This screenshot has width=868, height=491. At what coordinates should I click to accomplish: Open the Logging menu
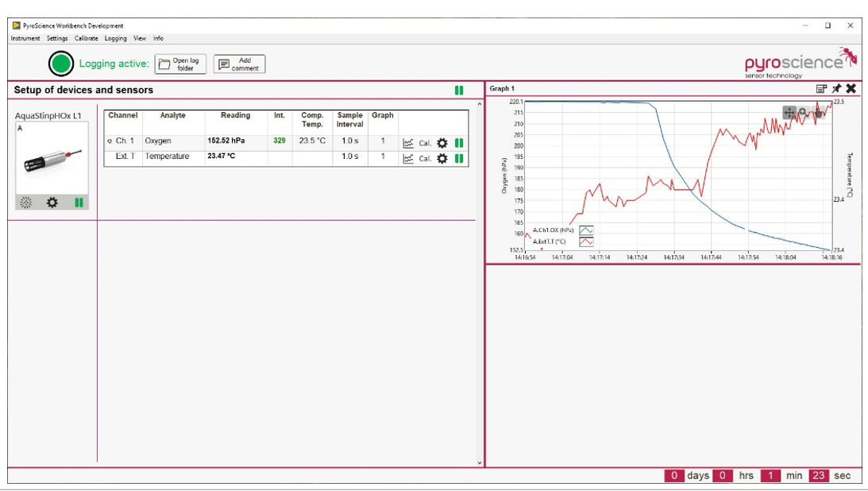click(115, 38)
